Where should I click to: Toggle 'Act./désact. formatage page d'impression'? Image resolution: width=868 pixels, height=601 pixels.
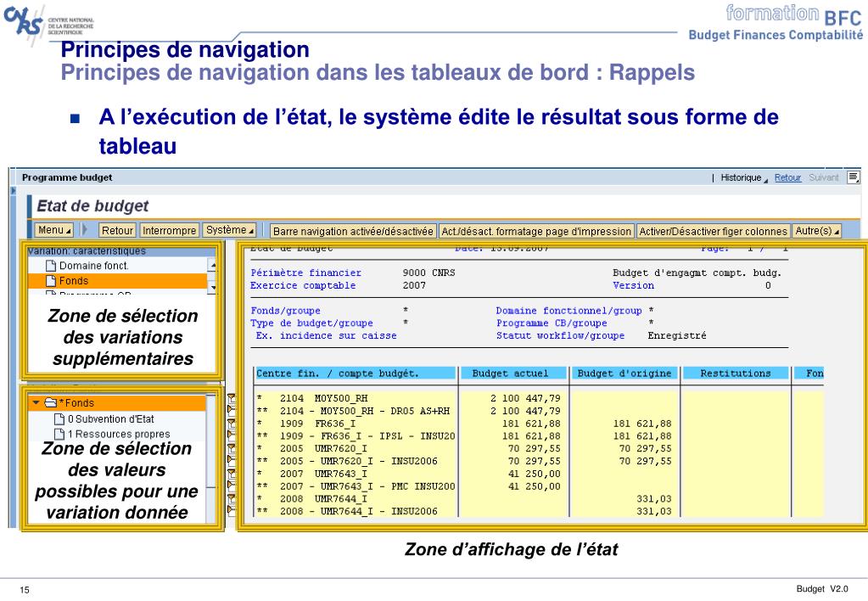click(536, 231)
